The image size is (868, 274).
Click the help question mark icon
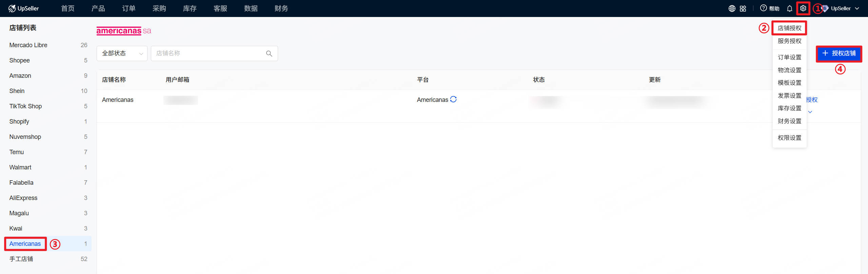(x=763, y=8)
